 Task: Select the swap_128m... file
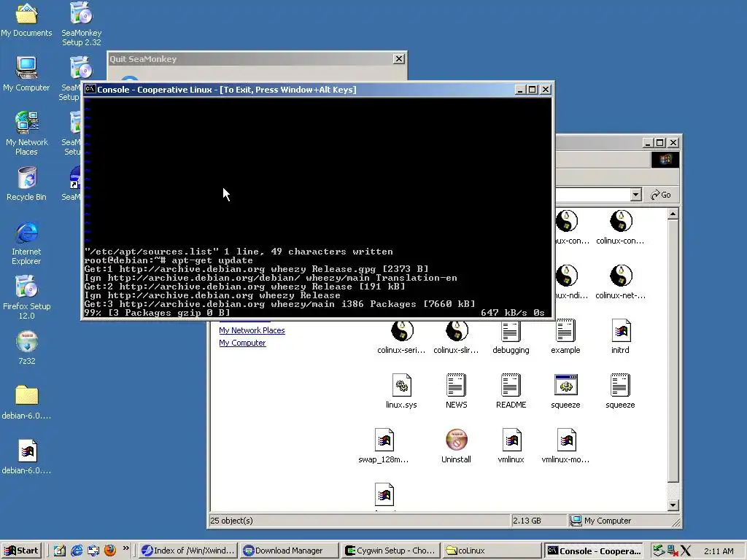coord(384,446)
